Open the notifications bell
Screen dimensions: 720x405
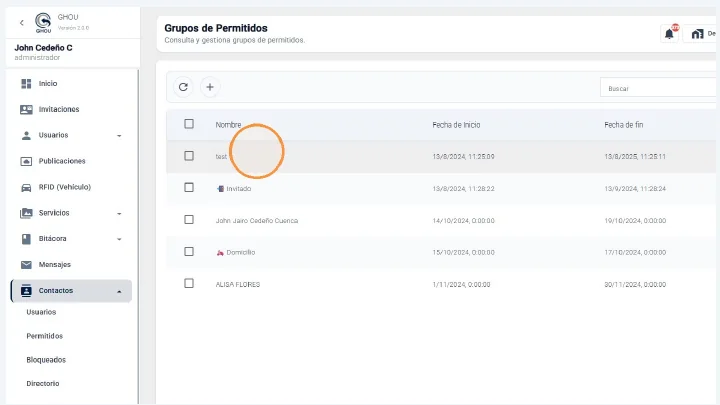tap(669, 34)
